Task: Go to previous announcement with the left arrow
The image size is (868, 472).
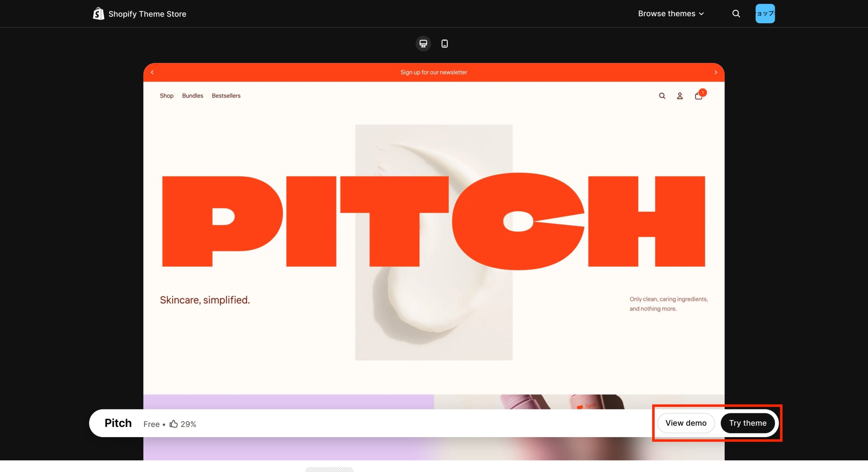Action: (x=152, y=72)
